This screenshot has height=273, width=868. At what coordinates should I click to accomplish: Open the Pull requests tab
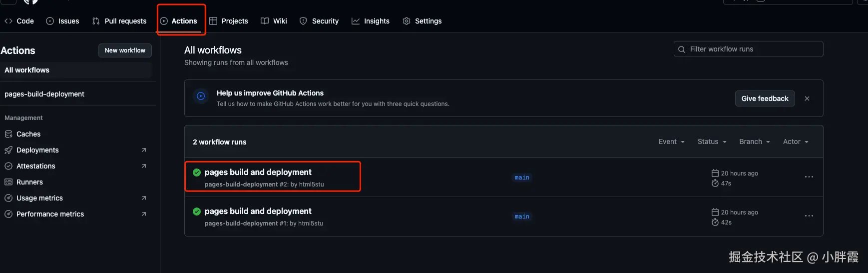point(119,21)
